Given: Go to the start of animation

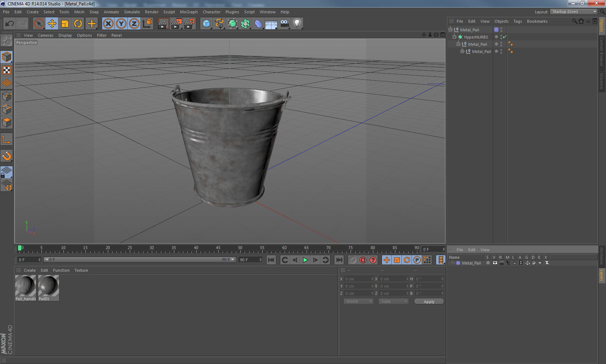Looking at the screenshot, I should (271, 260).
